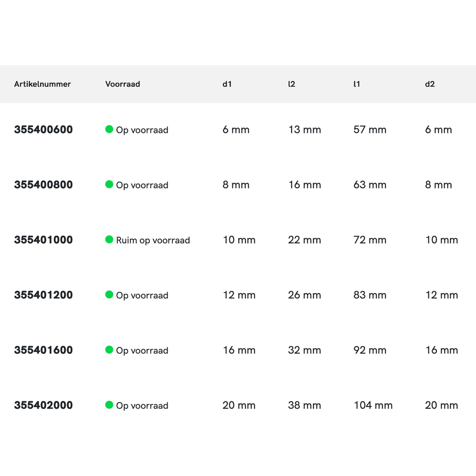Select article 355401600 link
The image size is (476, 476).
[43, 350]
